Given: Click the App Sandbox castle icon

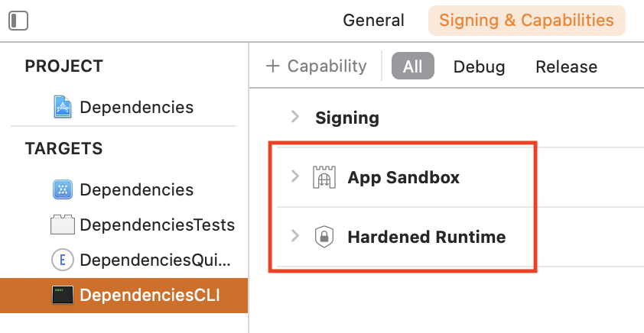Looking at the screenshot, I should pyautogui.click(x=324, y=178).
